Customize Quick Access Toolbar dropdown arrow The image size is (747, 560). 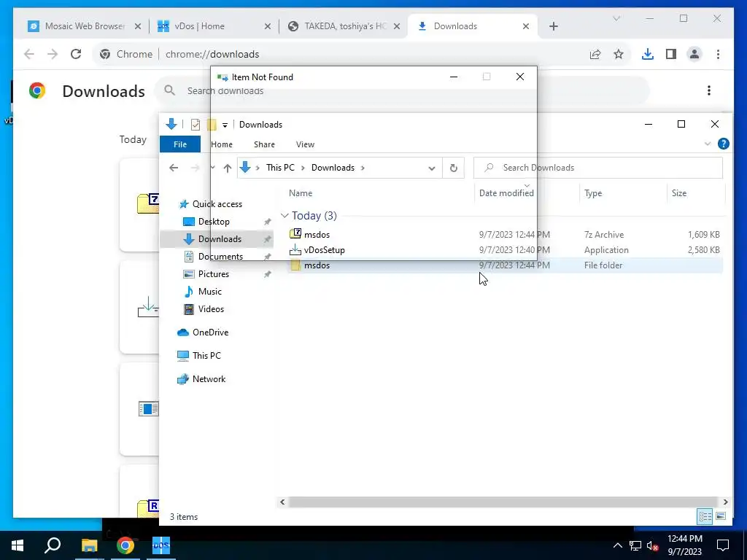click(x=225, y=125)
